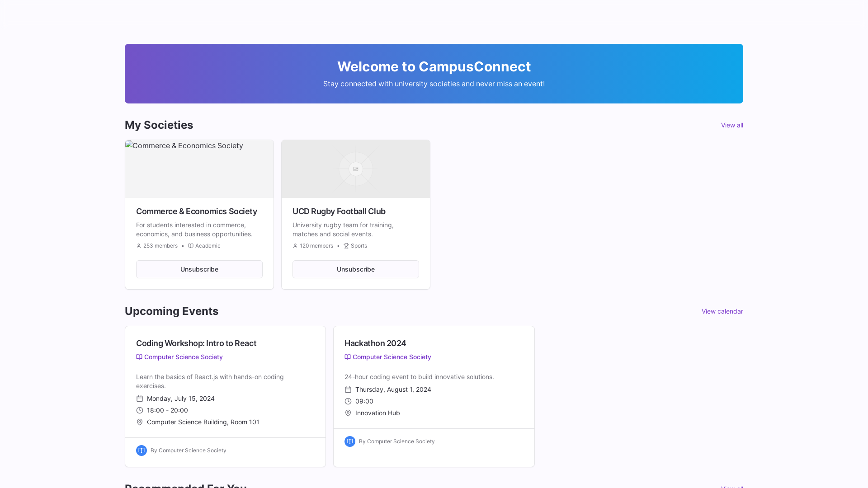Click 'Welcome to CampusConnect' banner heading
The height and width of the screenshot is (488, 868).
pos(434,66)
